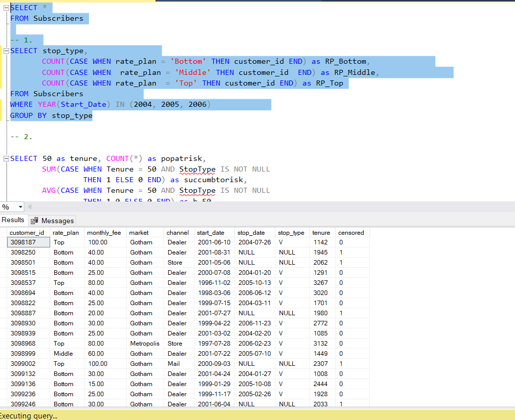
Task: Switch to the Results tab
Action: (13, 220)
